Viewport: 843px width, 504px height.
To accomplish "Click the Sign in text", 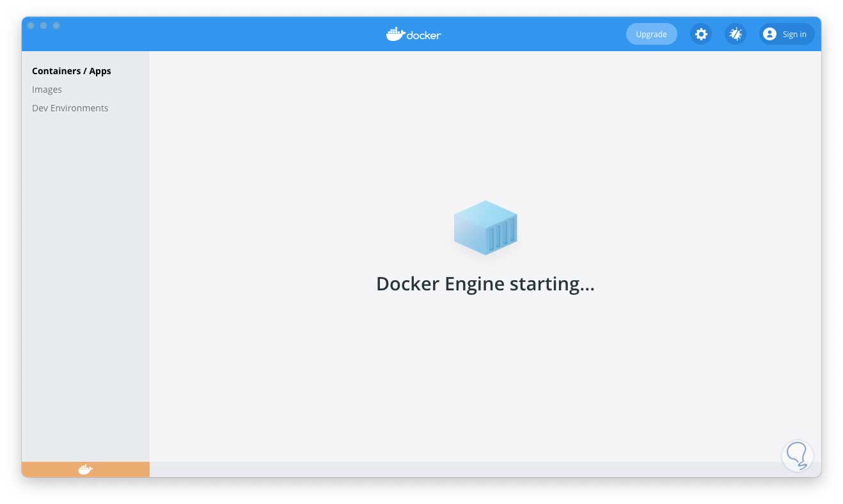I will tap(794, 35).
